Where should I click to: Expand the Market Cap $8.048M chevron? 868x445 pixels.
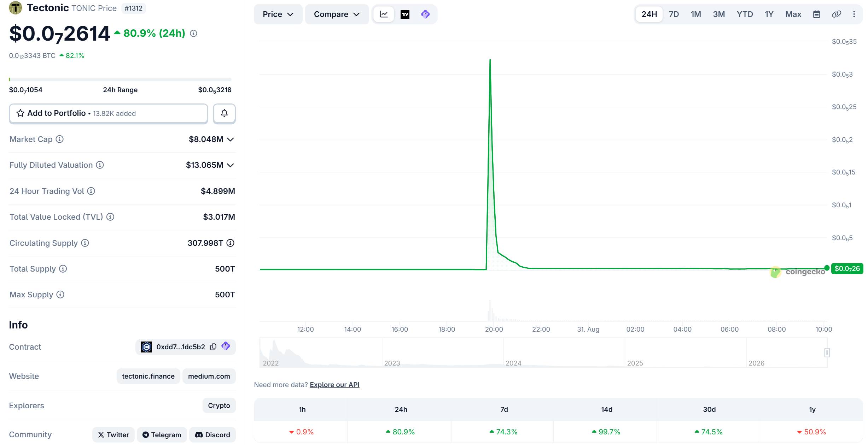tap(230, 140)
